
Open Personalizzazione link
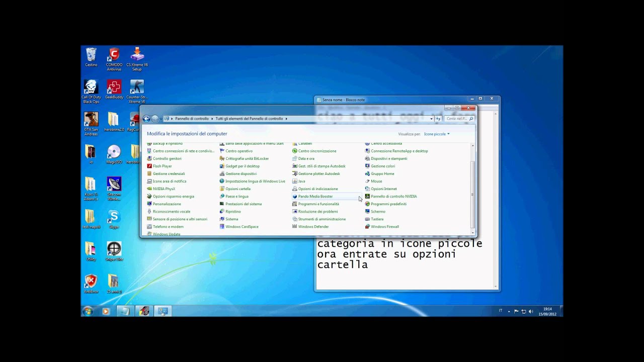click(x=164, y=204)
